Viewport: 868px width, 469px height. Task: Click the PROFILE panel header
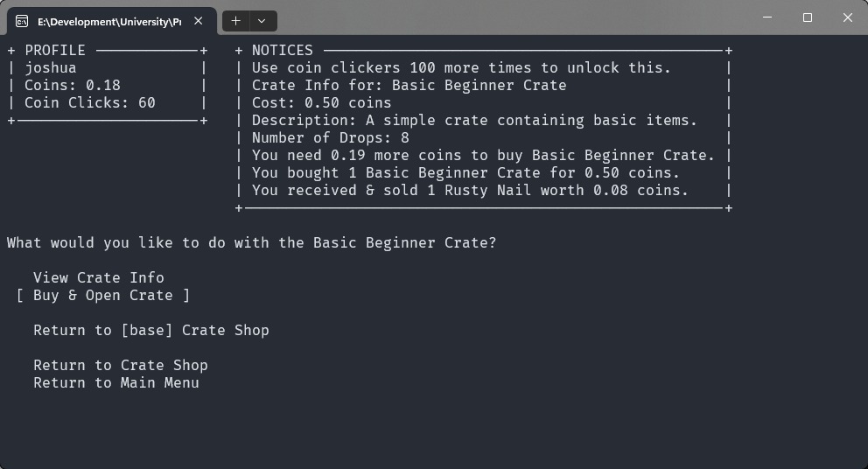coord(55,50)
